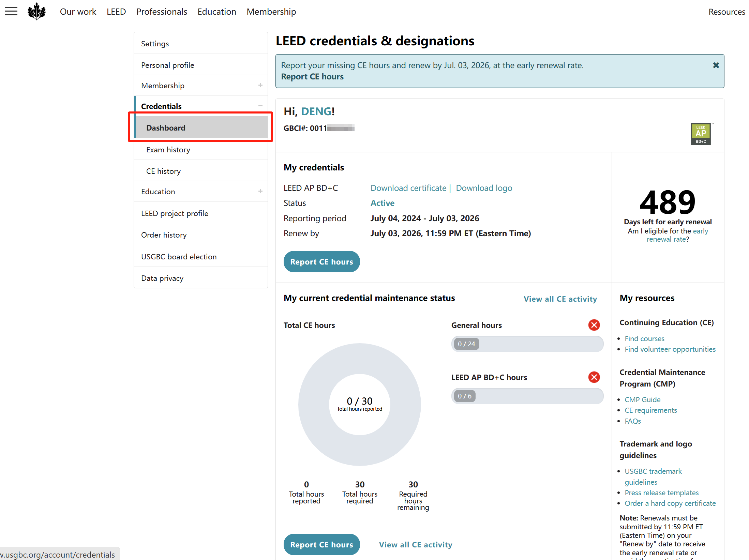The height and width of the screenshot is (560, 749).
Task: Click the reporting period dates
Action: point(425,218)
